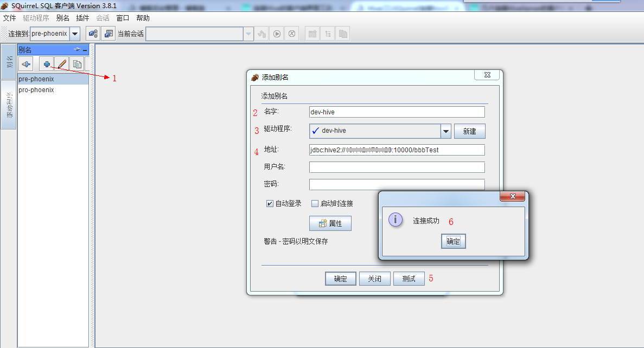644x348 pixels.
Task: Open the 窗口 menu
Action: [x=123, y=18]
